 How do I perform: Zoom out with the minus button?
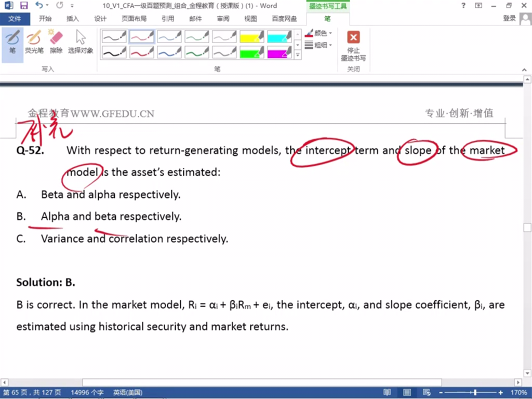(x=441, y=393)
